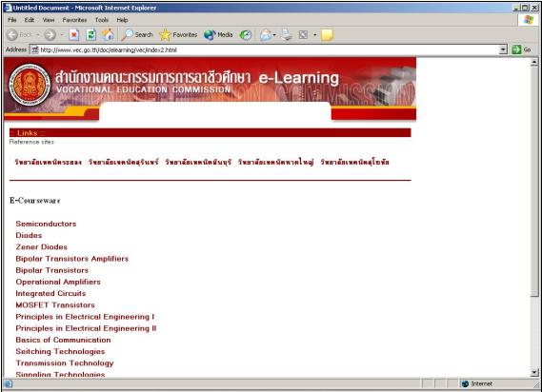The image size is (542, 392).
Task: Expand the Mail button dropdown arrow
Action: click(274, 35)
